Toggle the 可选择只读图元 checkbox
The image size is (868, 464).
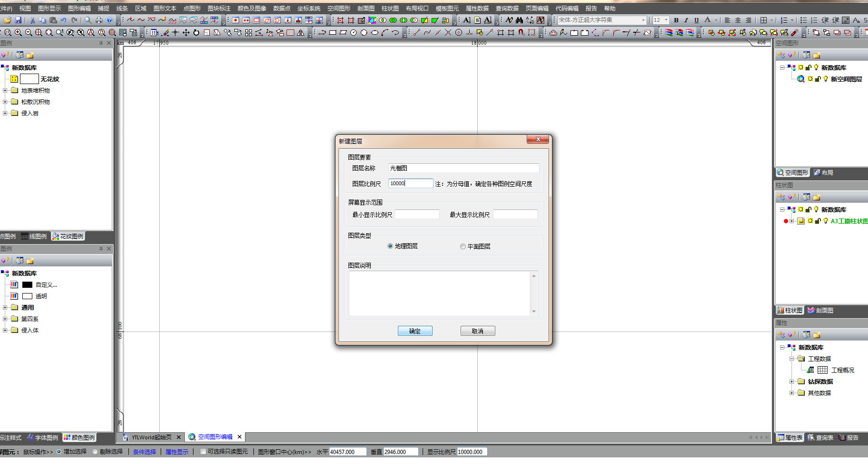(203, 452)
